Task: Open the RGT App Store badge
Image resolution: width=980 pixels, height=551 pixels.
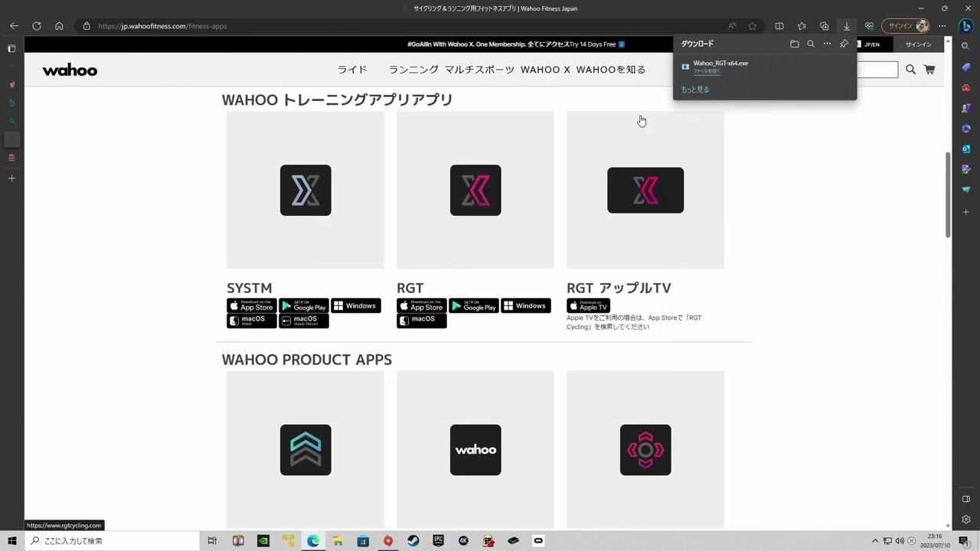Action: [422, 306]
